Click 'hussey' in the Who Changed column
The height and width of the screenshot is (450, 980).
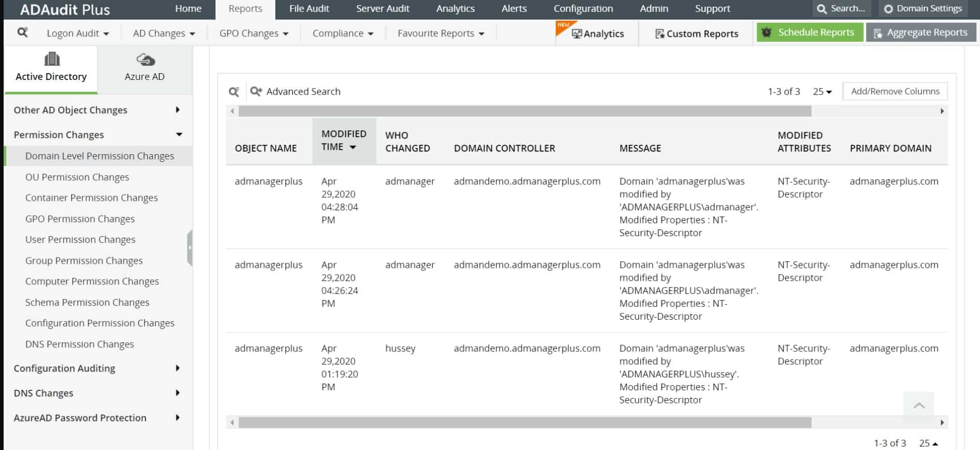[400, 348]
